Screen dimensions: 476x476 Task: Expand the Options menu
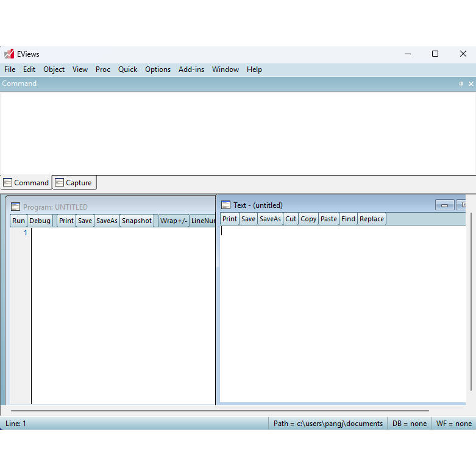[x=157, y=69]
